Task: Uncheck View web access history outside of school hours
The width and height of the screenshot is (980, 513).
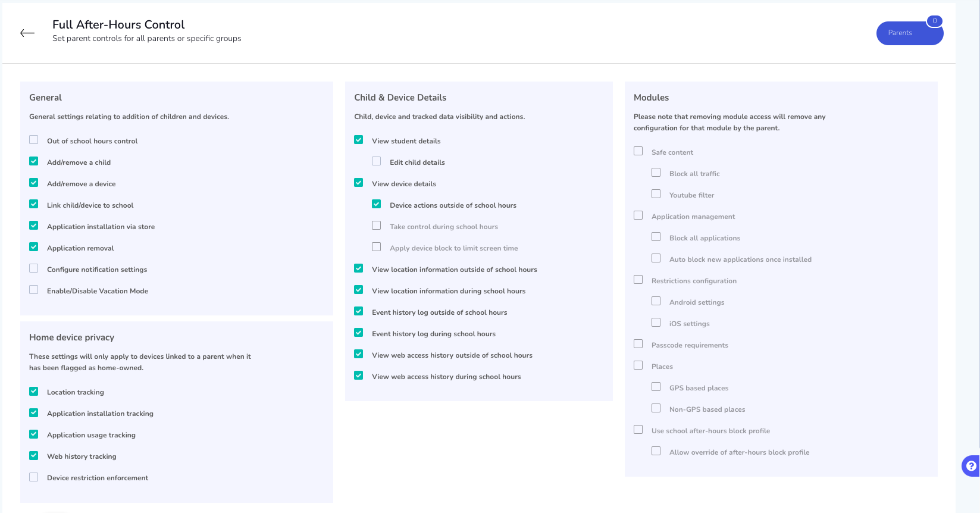Action: [x=359, y=354]
